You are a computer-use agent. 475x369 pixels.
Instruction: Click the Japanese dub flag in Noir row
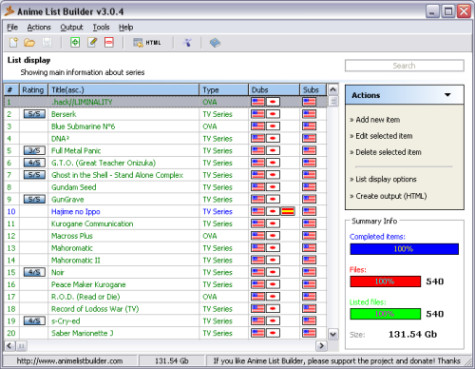click(273, 272)
